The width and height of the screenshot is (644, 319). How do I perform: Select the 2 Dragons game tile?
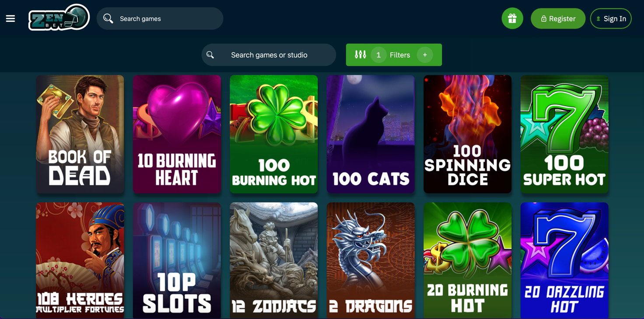coord(371,260)
